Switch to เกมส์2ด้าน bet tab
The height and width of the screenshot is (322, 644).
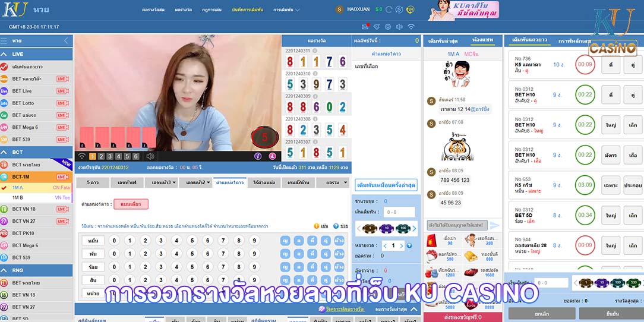tap(298, 183)
